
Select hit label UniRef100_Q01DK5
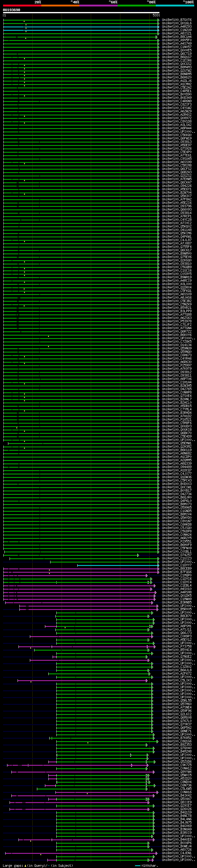click(177, 595)
